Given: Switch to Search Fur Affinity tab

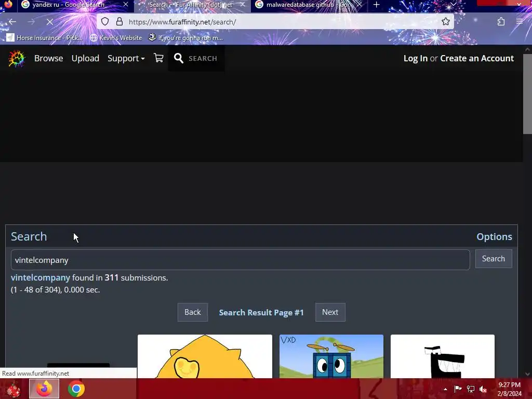Looking at the screenshot, I should pos(190,5).
